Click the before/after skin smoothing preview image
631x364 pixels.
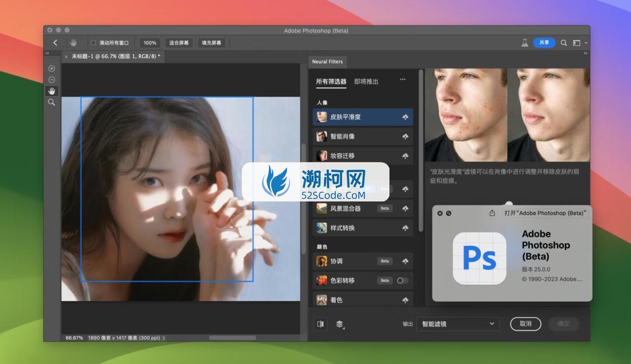(x=507, y=115)
